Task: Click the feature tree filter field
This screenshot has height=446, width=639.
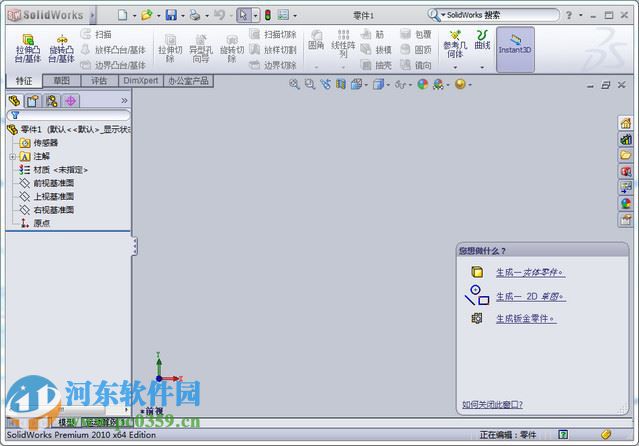Action: point(68,115)
